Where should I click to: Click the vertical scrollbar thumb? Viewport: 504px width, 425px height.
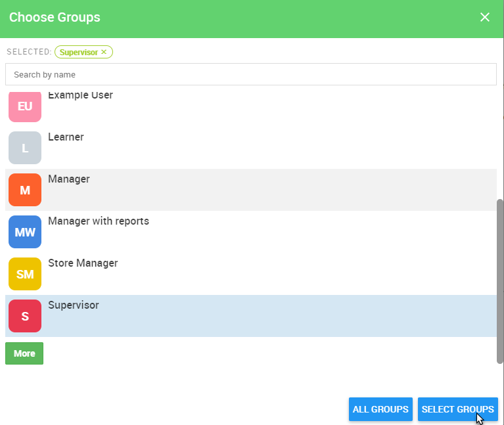(500, 281)
